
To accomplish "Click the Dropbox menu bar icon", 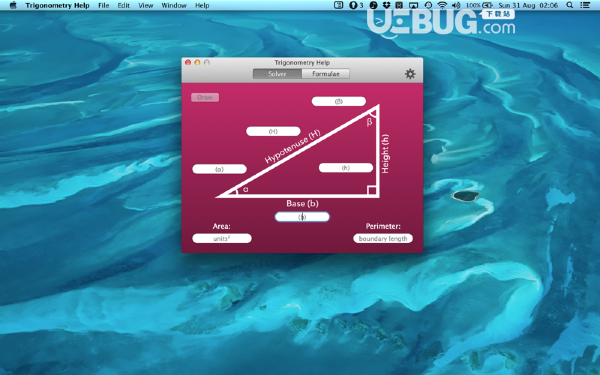I will [x=386, y=5].
